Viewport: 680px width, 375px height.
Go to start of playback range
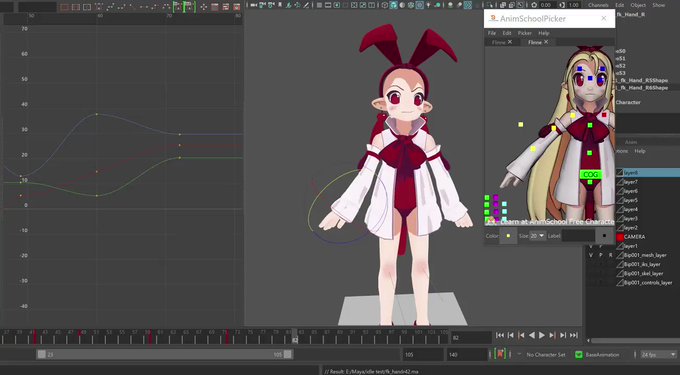500,335
